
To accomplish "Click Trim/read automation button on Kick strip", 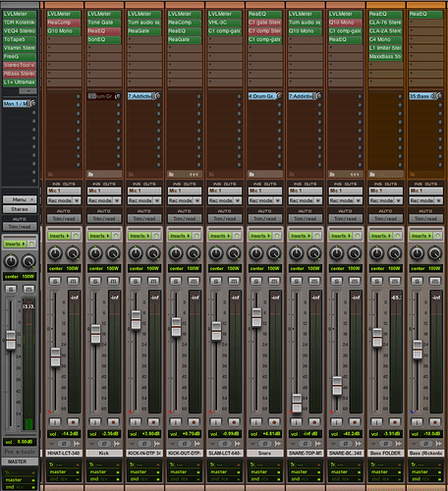I will pos(104,218).
